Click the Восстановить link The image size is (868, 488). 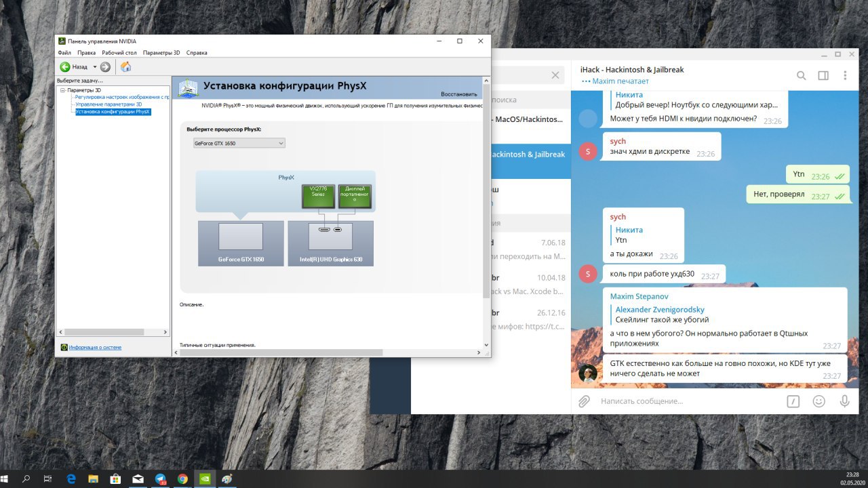[x=458, y=94]
